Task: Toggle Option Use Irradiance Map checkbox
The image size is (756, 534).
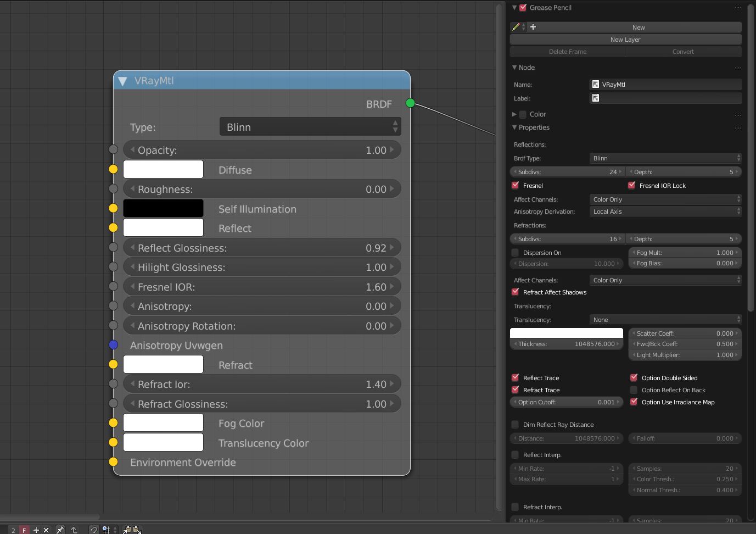Action: pyautogui.click(x=634, y=402)
